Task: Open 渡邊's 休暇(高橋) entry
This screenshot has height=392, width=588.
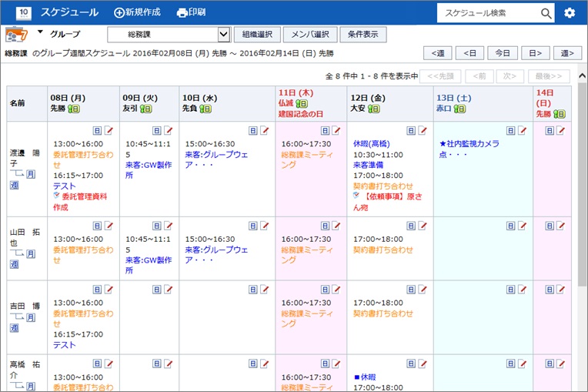Action: [x=371, y=144]
